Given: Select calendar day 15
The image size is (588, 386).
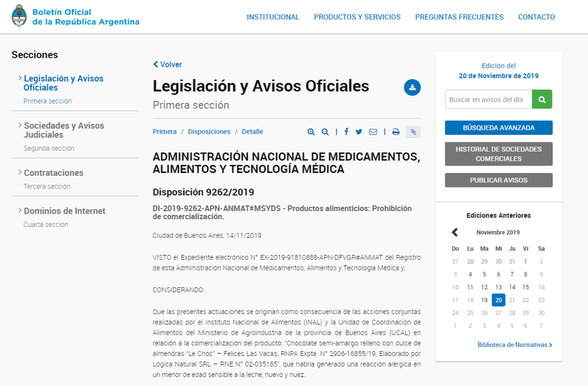Looking at the screenshot, I should tap(526, 287).
